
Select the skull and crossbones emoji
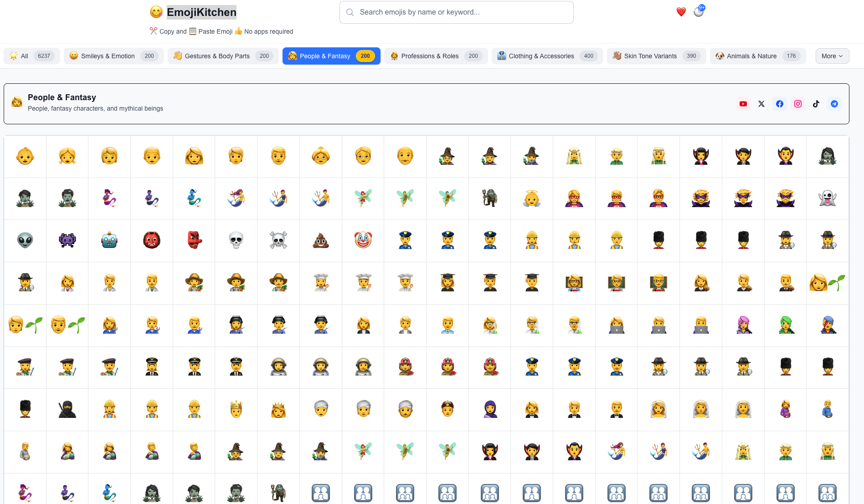[x=278, y=240]
